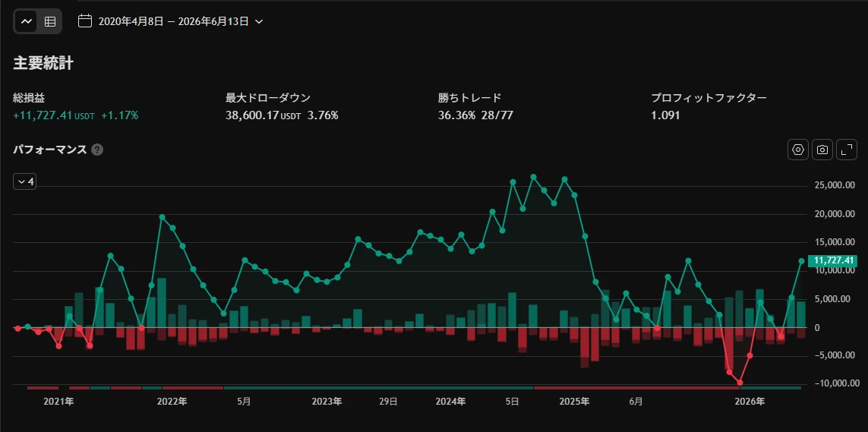The width and height of the screenshot is (868, 432).
Task: Click the +1.17% percentage value
Action: point(119,115)
